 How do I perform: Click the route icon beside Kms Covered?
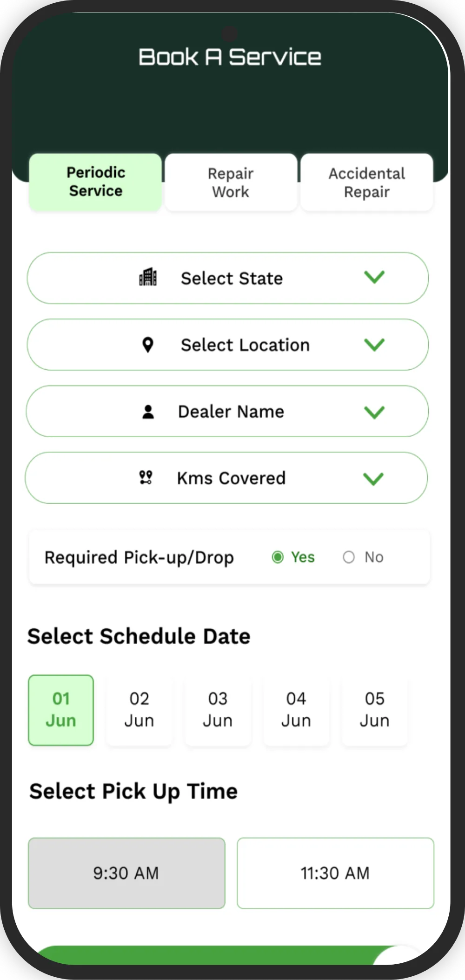146,478
